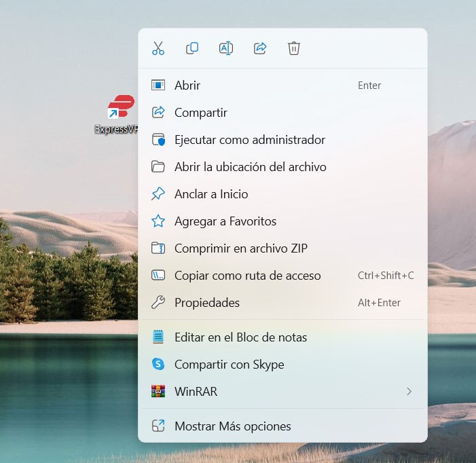Click the Notepad icon
This screenshot has height=463, width=476.
158,337
